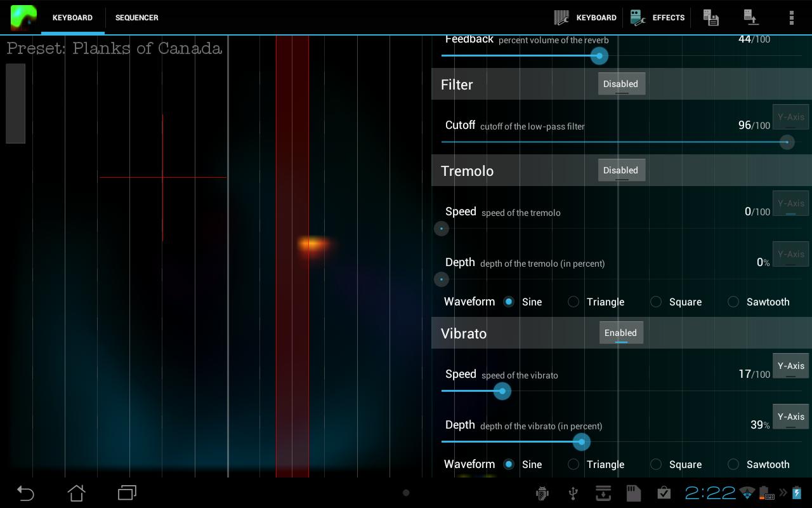
Task: Tap the Android back arrow
Action: pyautogui.click(x=25, y=493)
